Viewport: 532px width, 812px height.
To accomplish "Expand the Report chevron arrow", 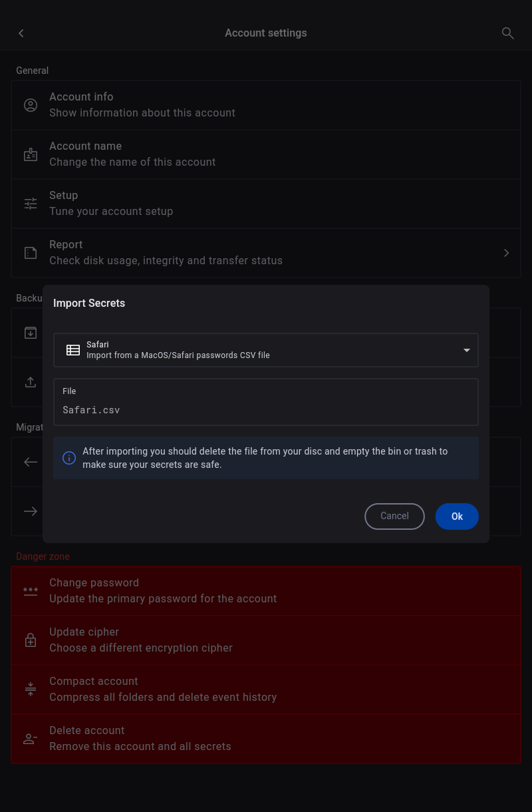I will (506, 253).
